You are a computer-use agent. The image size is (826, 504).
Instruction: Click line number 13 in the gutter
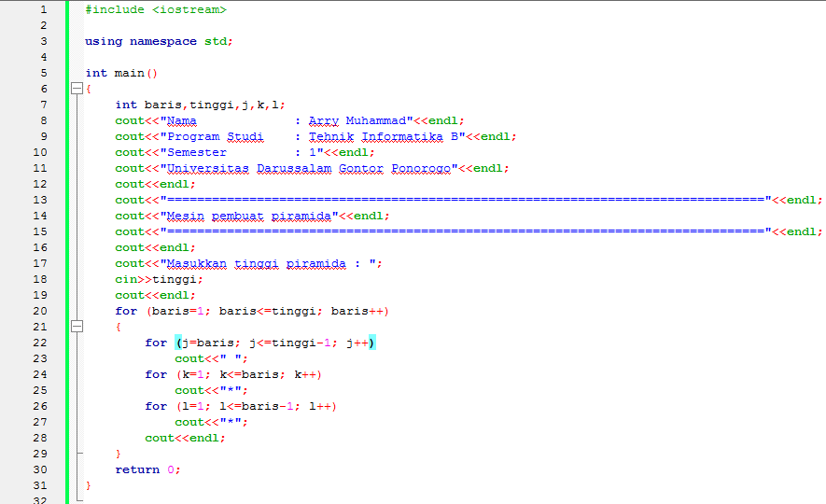40,200
